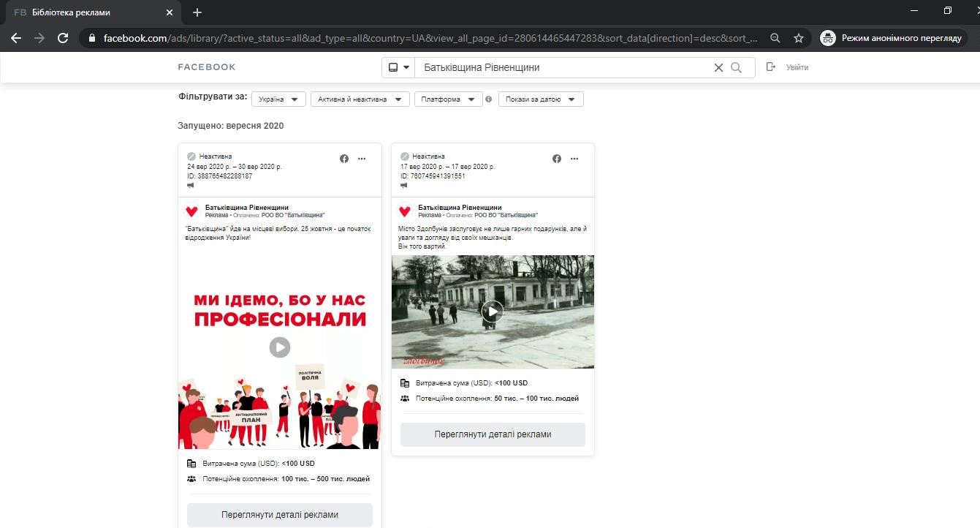Click the heart avatar on the 17 вер ad

[405, 211]
